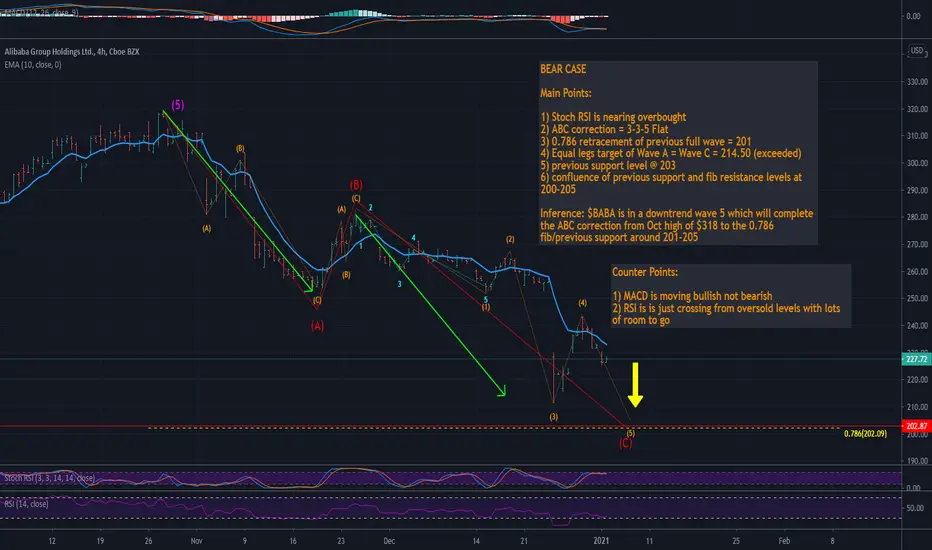The image size is (932, 550).
Task: Click the 260.00 price scale value
Action: pyautogui.click(x=917, y=272)
